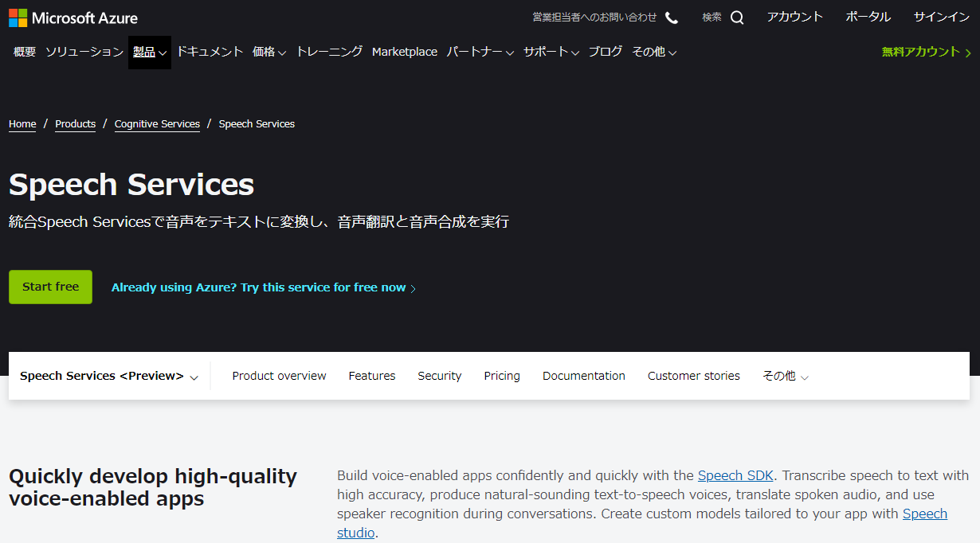
Task: Switch to Documentation tab
Action: pos(584,376)
